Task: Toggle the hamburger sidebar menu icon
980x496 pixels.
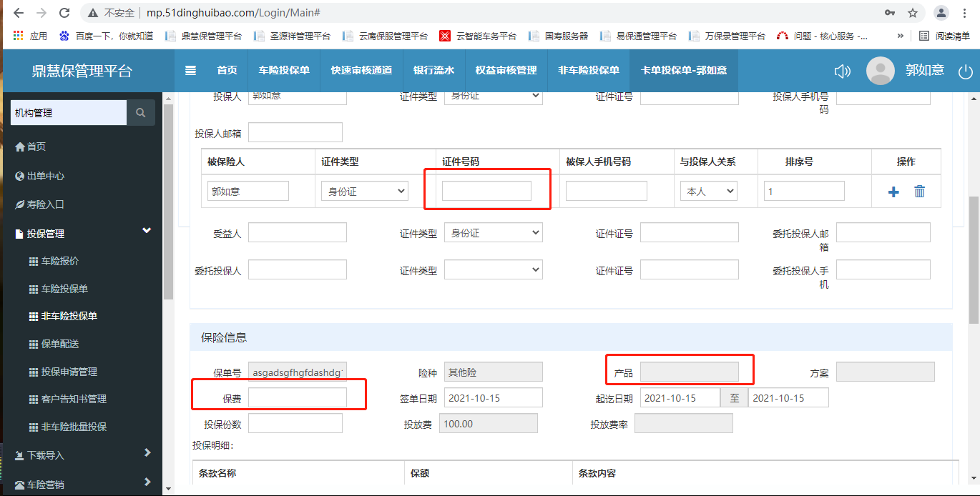Action: coord(190,70)
